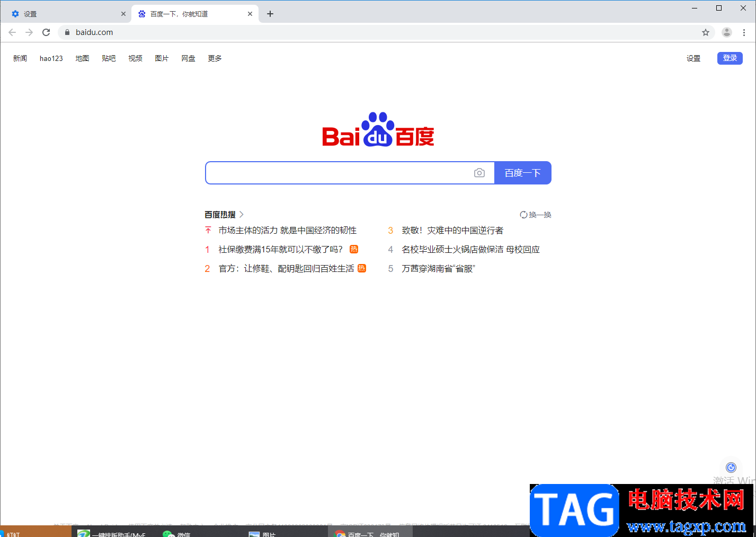
Task: Click the blue 登录 button
Action: (730, 58)
